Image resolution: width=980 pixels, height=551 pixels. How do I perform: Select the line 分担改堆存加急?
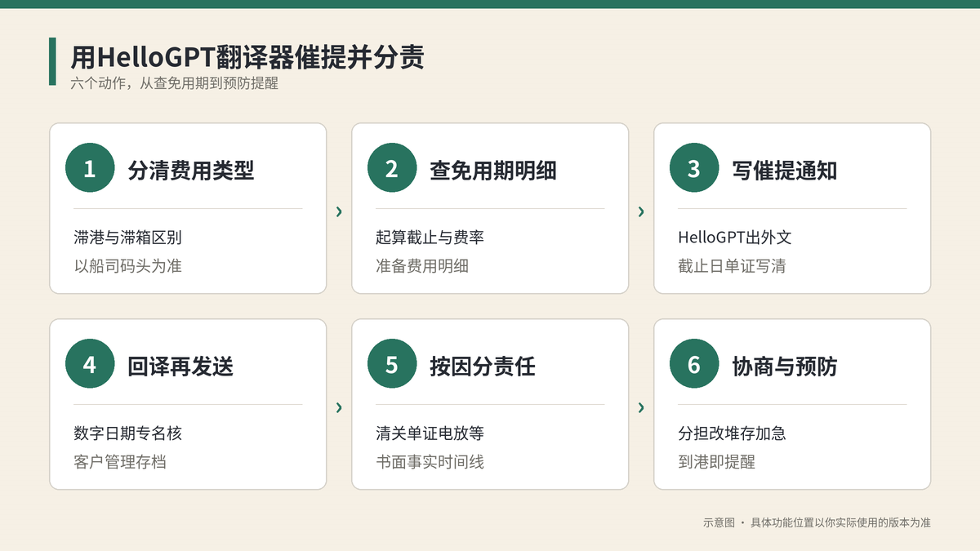(x=732, y=433)
